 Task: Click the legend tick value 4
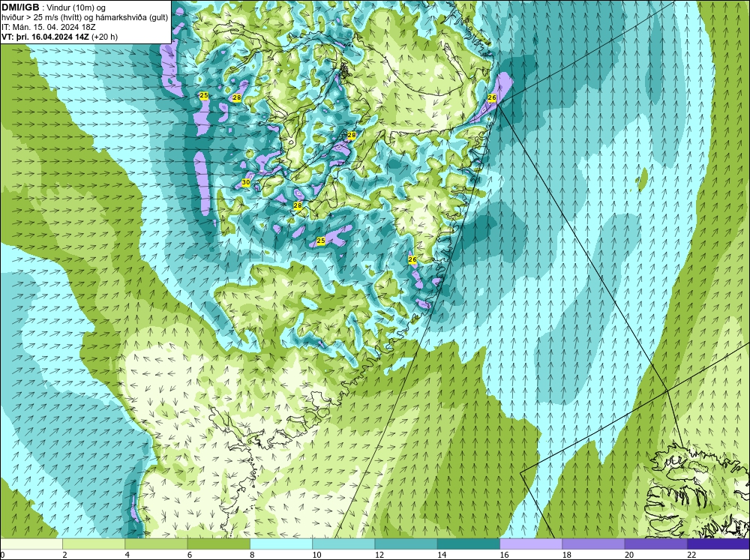127,555
